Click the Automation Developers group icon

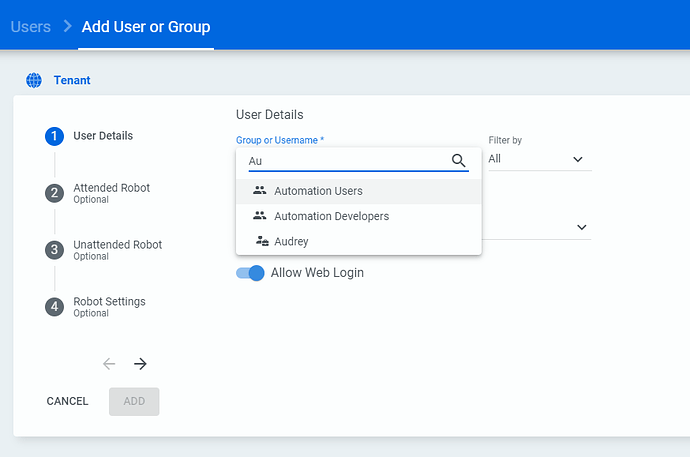(260, 216)
